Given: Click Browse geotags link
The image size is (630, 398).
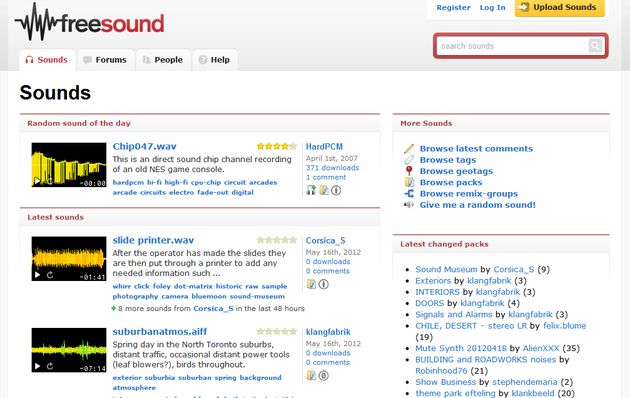Looking at the screenshot, I should pyautogui.click(x=456, y=171).
